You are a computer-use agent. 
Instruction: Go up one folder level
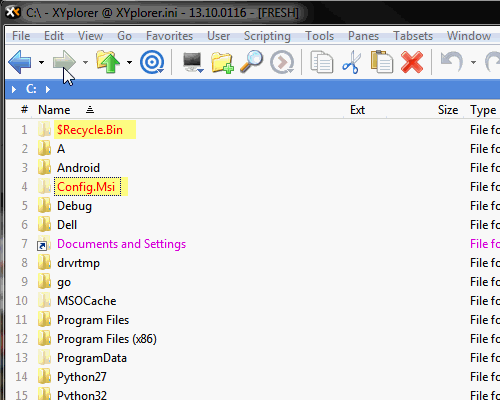pyautogui.click(x=108, y=62)
